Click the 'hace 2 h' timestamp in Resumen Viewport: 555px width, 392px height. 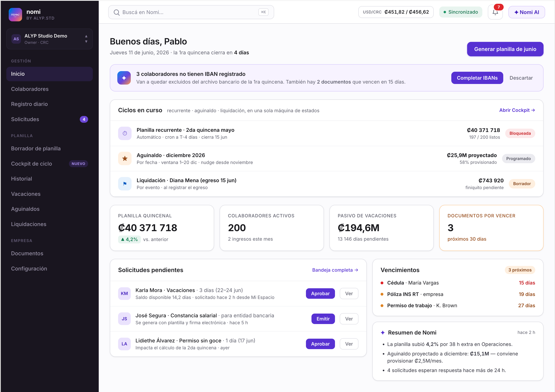tap(526, 332)
